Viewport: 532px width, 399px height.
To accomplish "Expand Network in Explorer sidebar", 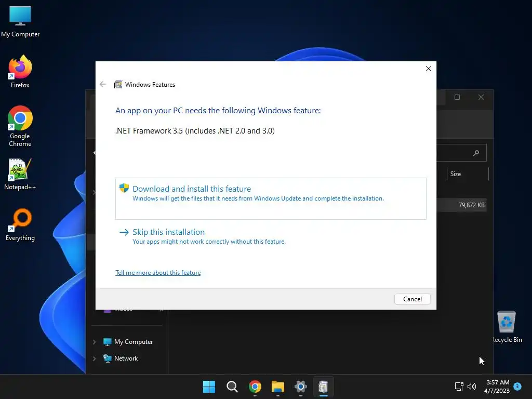I will point(95,358).
